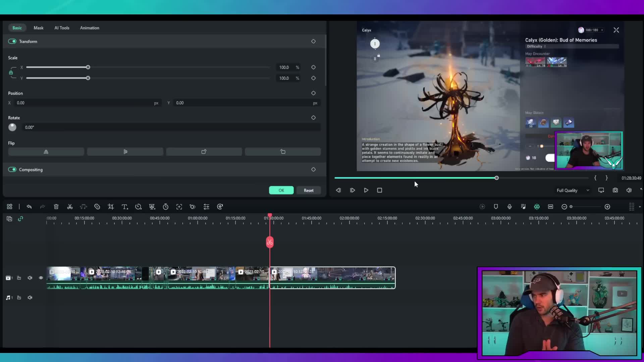Switch to the Animation tab
The height and width of the screenshot is (362, 644).
[90, 28]
